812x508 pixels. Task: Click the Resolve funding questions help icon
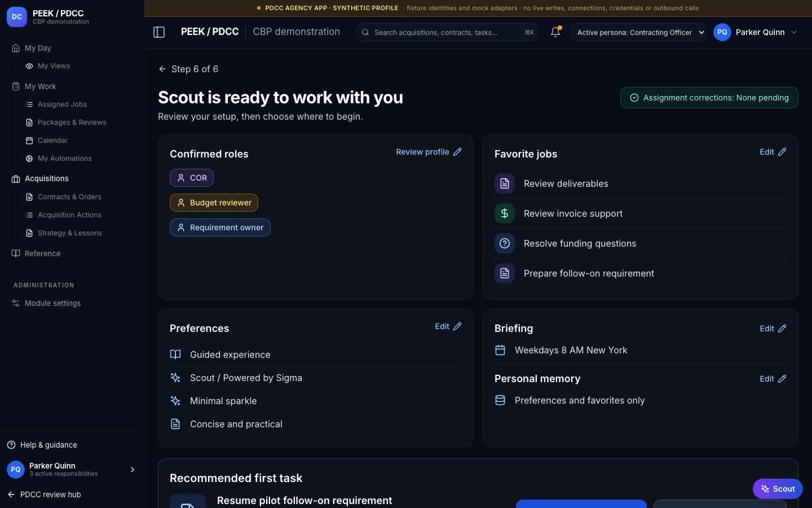pos(505,243)
